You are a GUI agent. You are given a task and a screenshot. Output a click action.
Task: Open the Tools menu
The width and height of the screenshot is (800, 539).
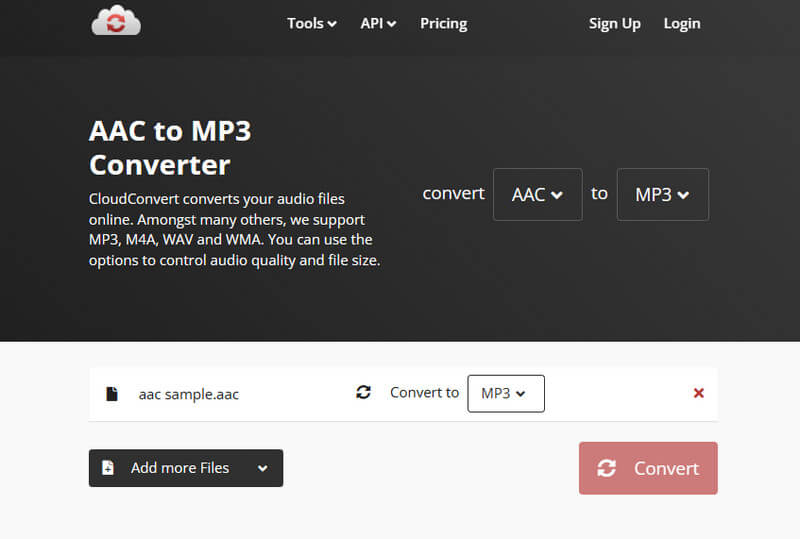(x=311, y=23)
